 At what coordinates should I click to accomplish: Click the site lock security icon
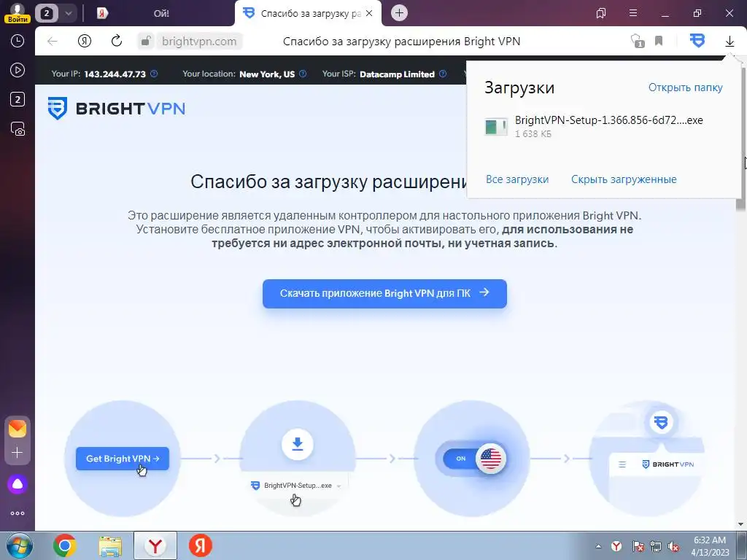145,41
